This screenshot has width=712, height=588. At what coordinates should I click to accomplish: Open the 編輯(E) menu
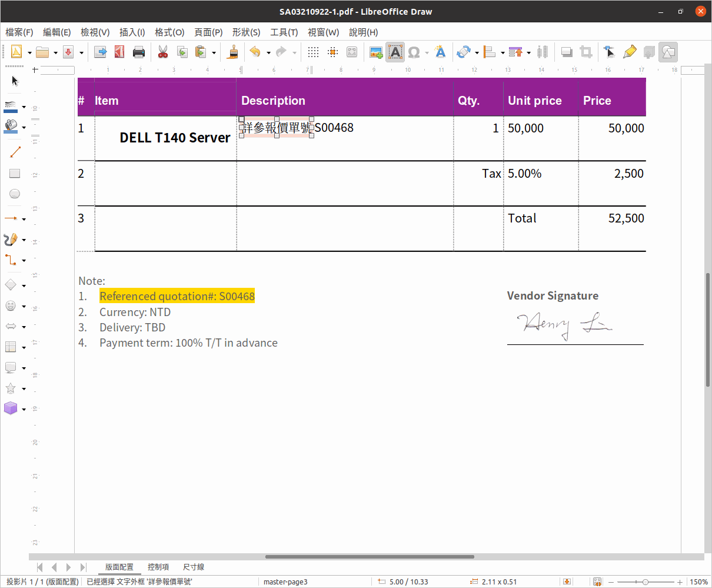point(57,32)
